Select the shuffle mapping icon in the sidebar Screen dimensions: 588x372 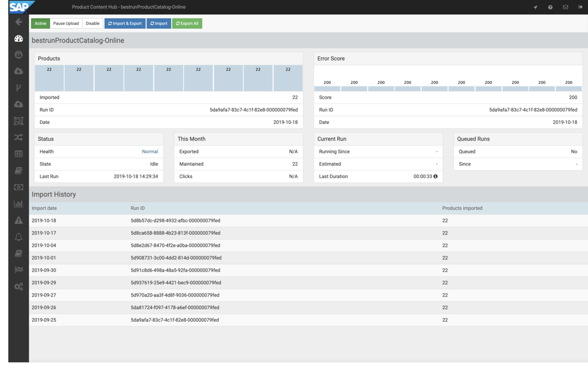(x=18, y=137)
